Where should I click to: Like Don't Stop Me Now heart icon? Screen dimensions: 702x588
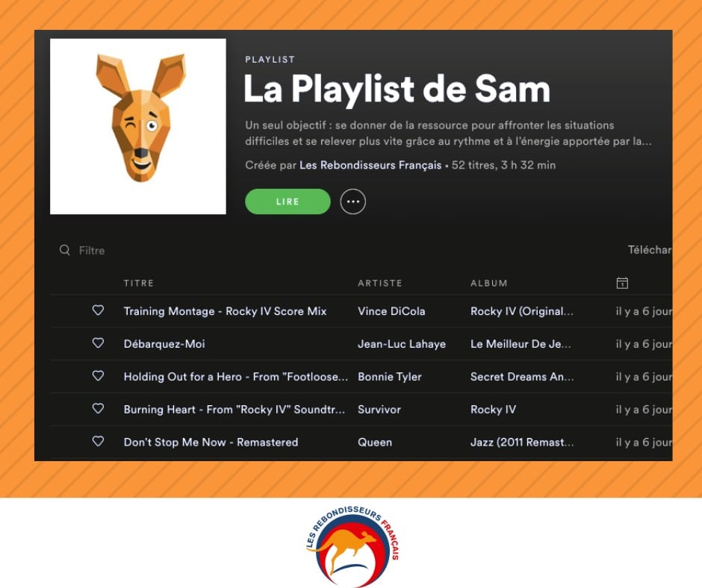(98, 441)
